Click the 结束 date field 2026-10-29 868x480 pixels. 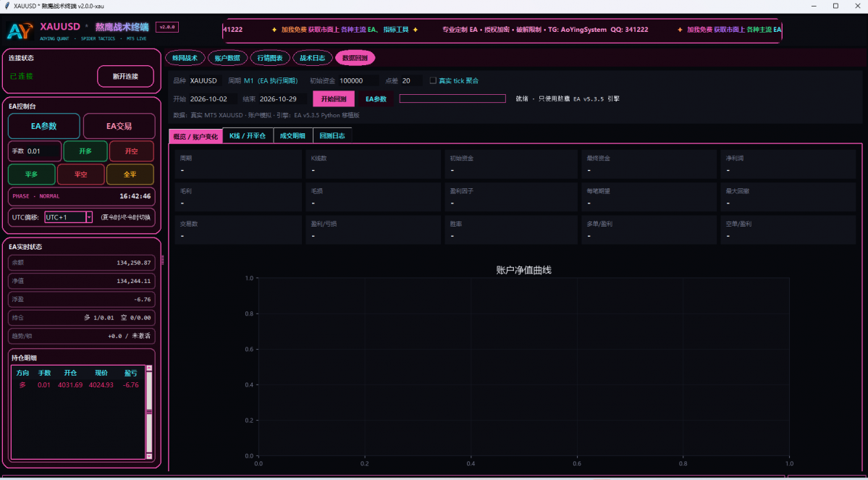[x=282, y=98]
